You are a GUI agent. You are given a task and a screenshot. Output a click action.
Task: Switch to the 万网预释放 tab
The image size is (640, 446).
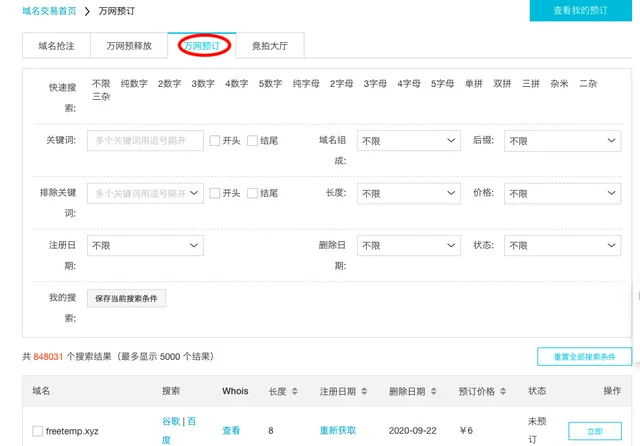(x=129, y=46)
